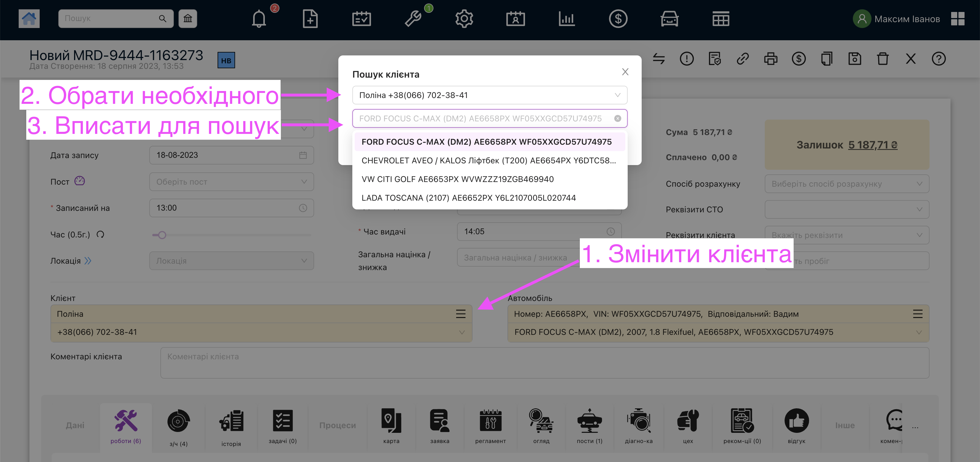Open the dollar payment icon in order toolbar

(x=799, y=59)
